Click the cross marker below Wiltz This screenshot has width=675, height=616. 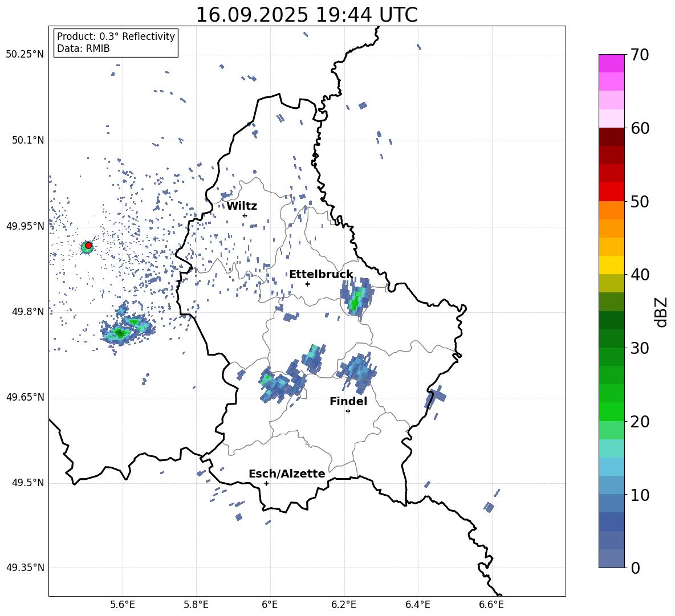[245, 215]
